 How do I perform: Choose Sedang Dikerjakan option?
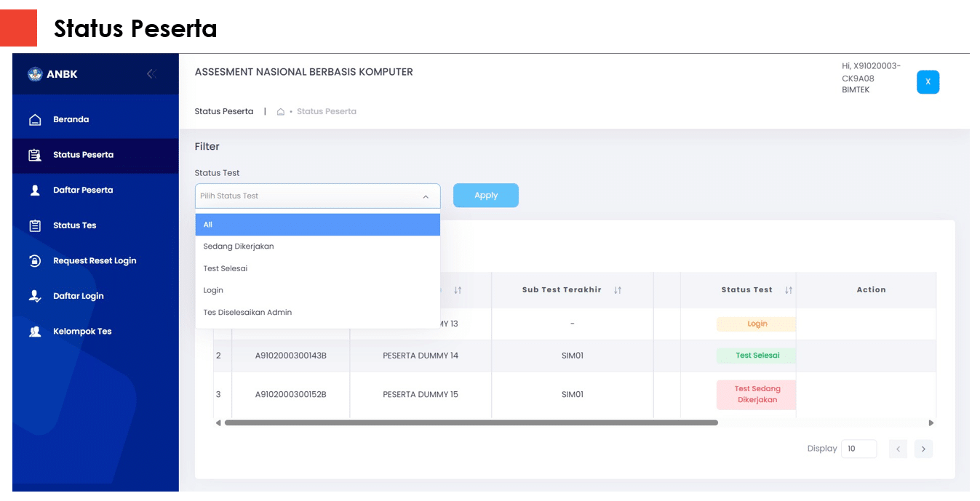point(318,247)
